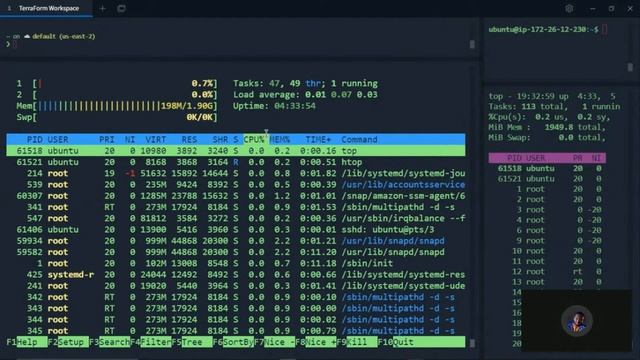The image size is (640, 360).
Task: Click F8 Nice + in htop footer
Action: pos(316,342)
